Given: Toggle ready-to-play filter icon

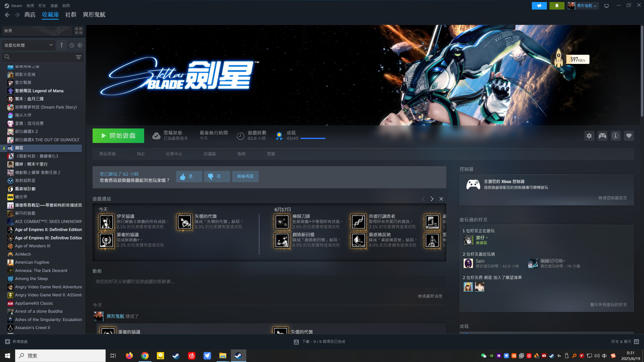Looking at the screenshot, I should click(80, 45).
